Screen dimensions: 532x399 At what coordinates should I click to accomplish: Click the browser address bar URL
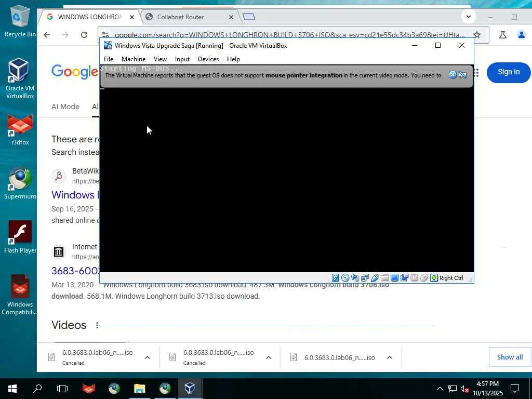(289, 35)
